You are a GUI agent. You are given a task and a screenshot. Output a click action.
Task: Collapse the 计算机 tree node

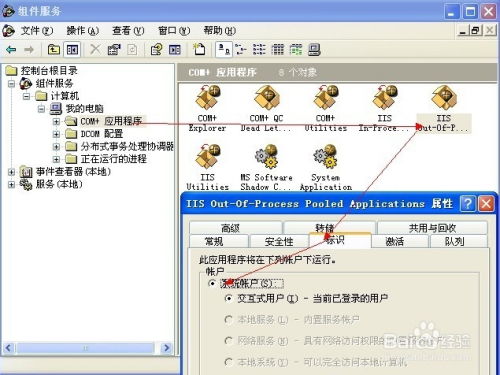point(26,96)
